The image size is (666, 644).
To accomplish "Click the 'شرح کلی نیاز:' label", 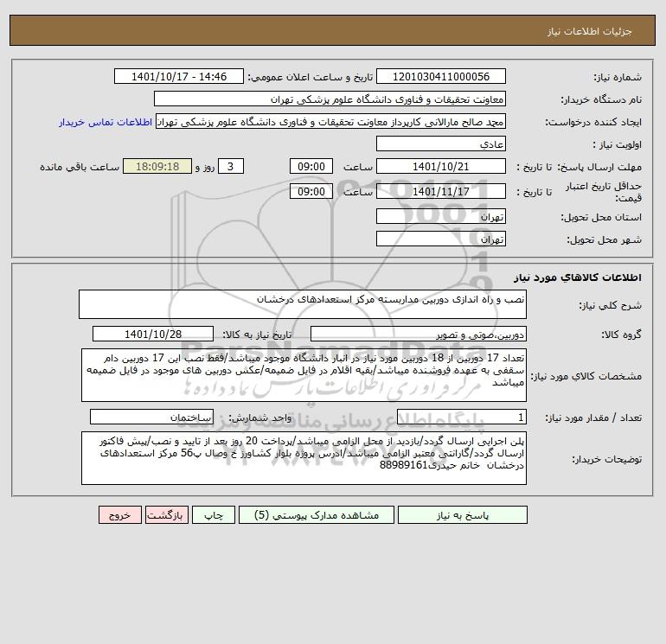I will (611, 305).
